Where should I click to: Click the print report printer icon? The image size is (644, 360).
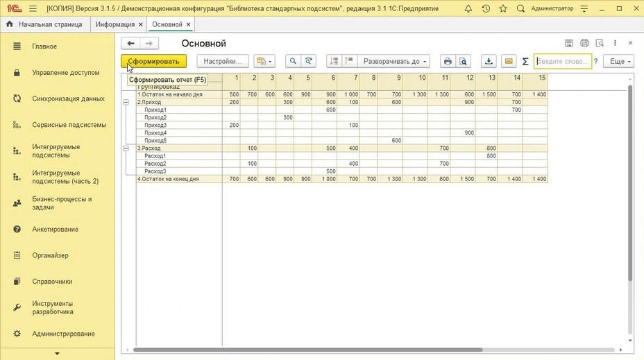coord(448,61)
